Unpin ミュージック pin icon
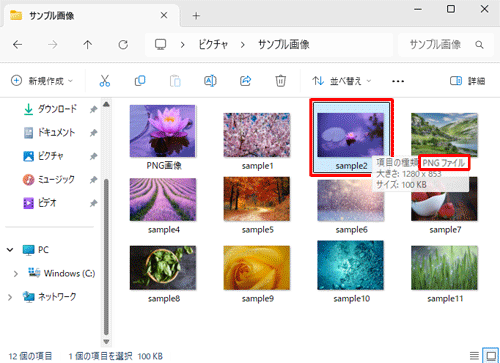 coord(93,180)
